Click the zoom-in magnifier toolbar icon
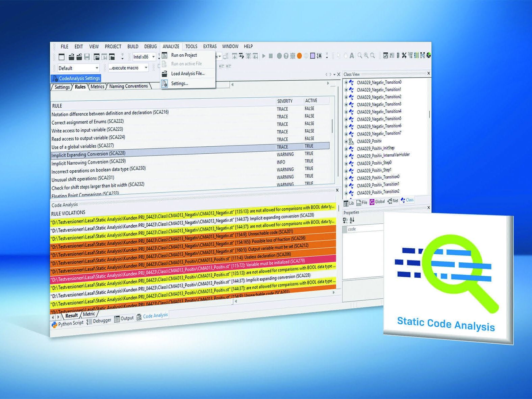The width and height of the screenshot is (532, 399). 366,55
